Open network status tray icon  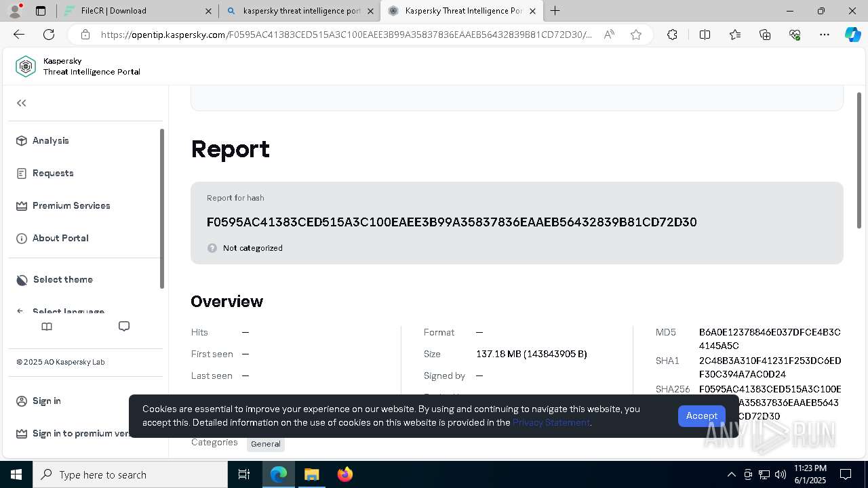[764, 474]
